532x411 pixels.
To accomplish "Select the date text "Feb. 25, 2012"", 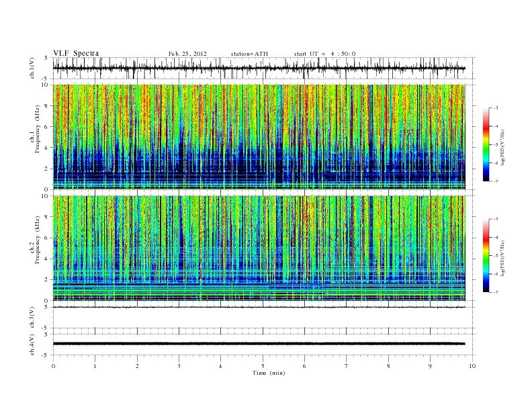I will click(x=187, y=54).
